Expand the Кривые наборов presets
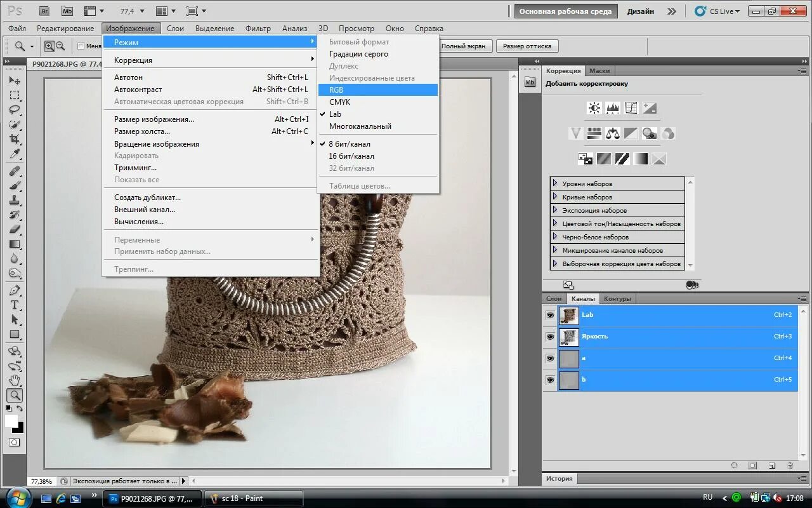The height and width of the screenshot is (508, 812). (x=555, y=197)
